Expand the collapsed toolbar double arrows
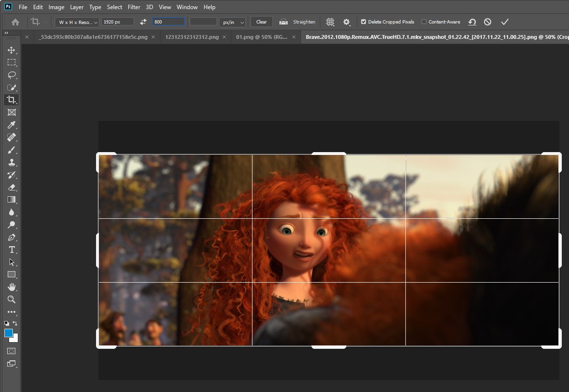Screen dimensions: 569x392 coord(6,33)
